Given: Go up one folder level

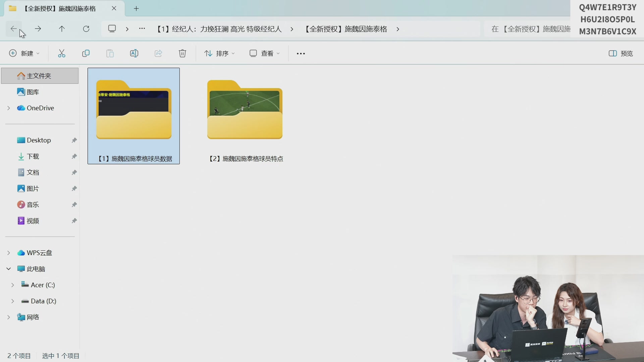Looking at the screenshot, I should tap(62, 29).
